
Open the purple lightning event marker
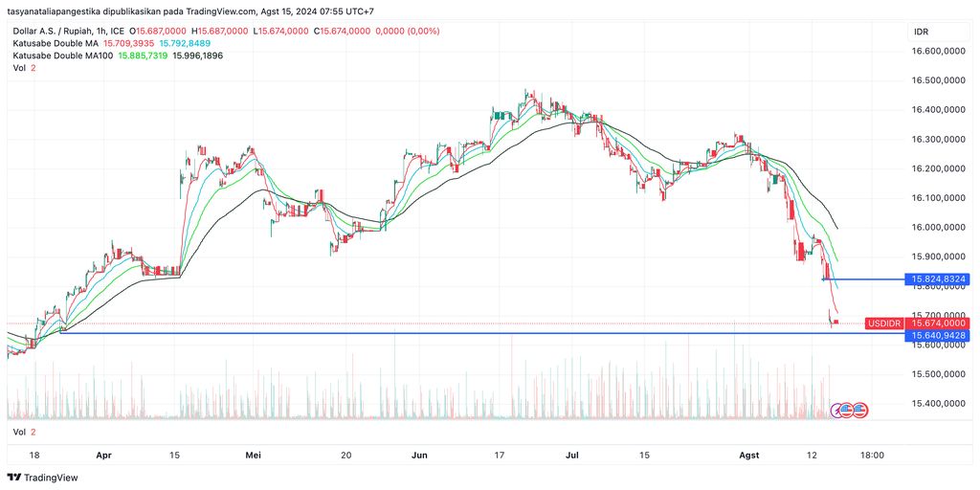(x=835, y=410)
